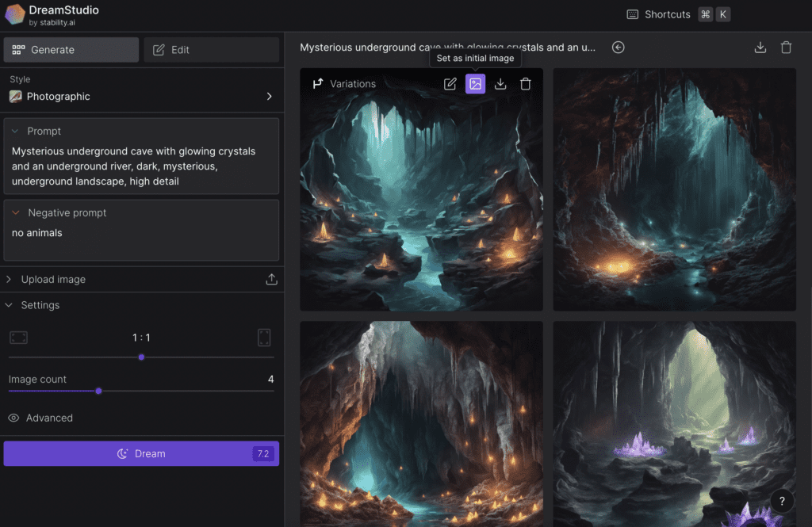Click the header trash icon to delete batch
The height and width of the screenshot is (527, 812).
(786, 48)
